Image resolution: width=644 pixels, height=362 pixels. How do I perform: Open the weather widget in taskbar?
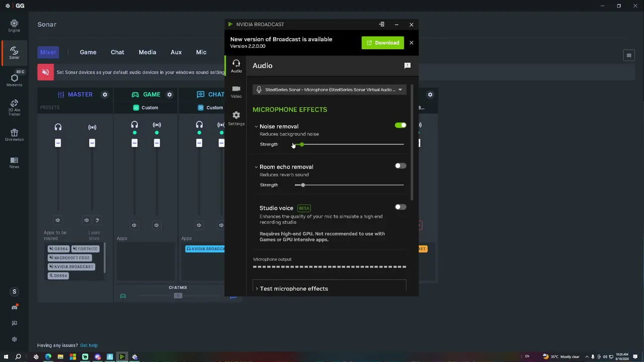(x=561, y=356)
